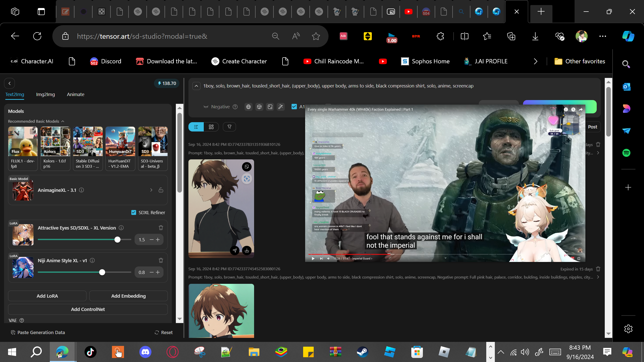Tick the Kolors model card checkbox
This screenshot has width=644, height=362.
65,131
